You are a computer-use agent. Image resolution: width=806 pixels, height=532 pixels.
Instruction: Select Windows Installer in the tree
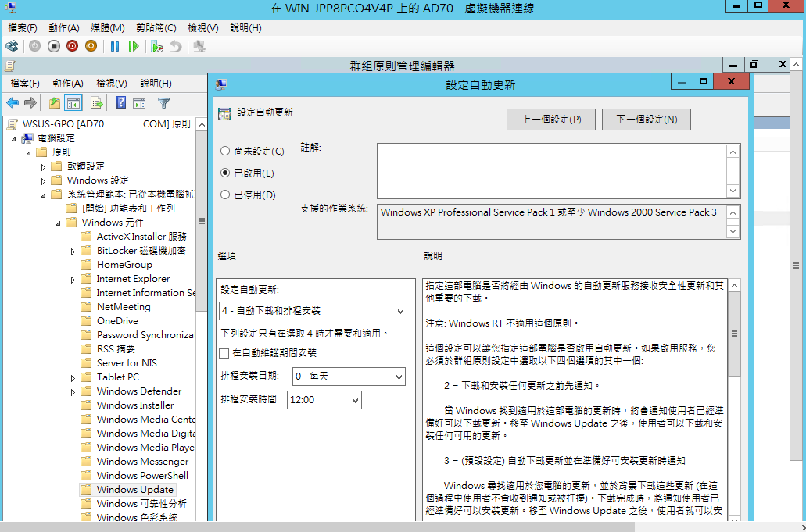coord(135,405)
